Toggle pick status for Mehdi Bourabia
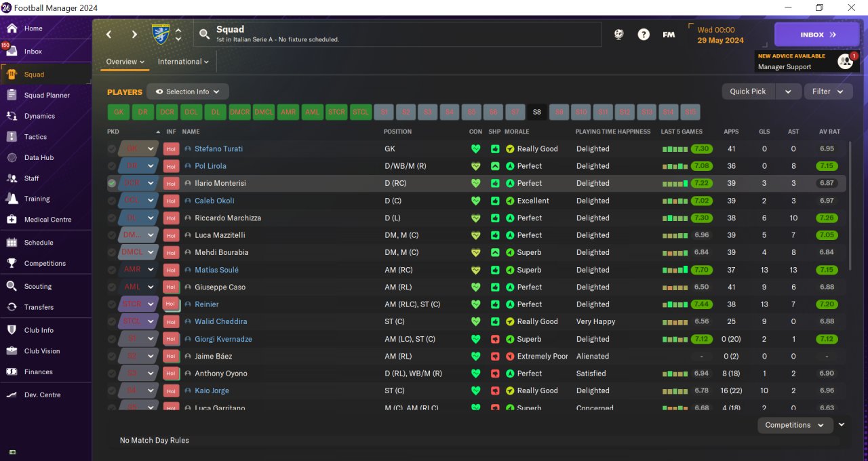Screen dimensions: 868x461 click(x=112, y=253)
